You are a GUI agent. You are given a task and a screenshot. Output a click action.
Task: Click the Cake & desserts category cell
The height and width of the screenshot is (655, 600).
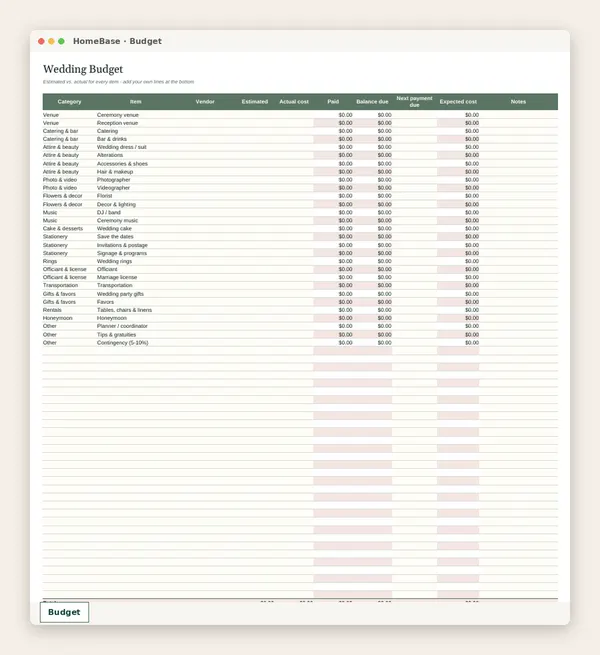(x=69, y=228)
